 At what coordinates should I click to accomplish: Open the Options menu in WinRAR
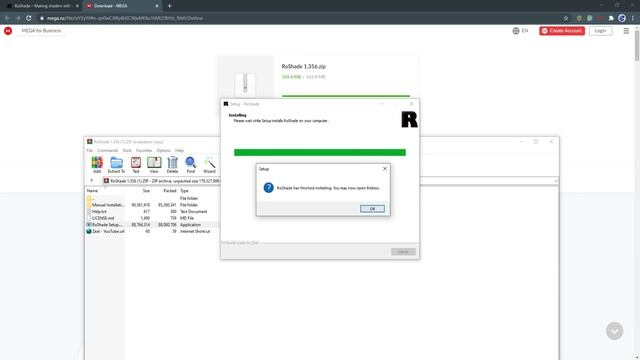163,151
